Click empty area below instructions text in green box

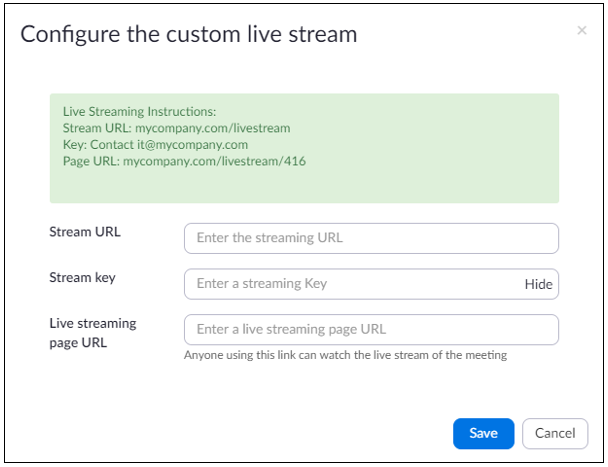304,185
